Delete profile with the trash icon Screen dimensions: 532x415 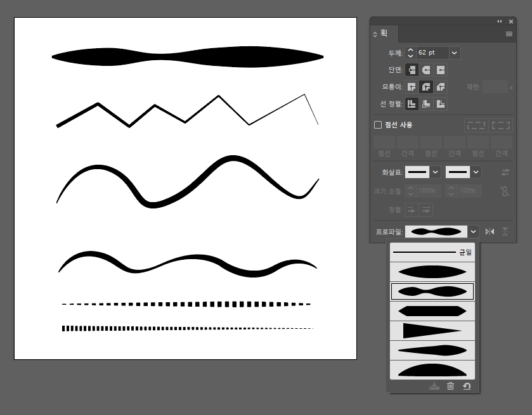pyautogui.click(x=450, y=386)
